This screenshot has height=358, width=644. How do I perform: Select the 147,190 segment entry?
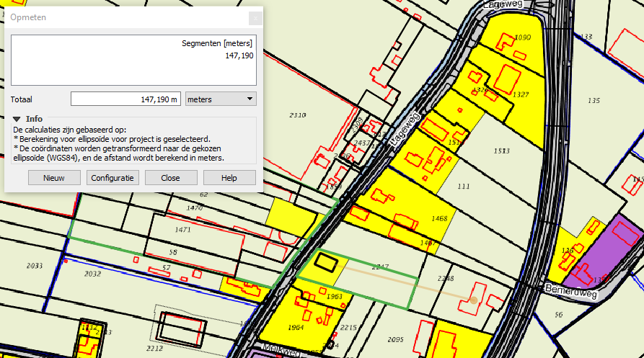pyautogui.click(x=239, y=55)
